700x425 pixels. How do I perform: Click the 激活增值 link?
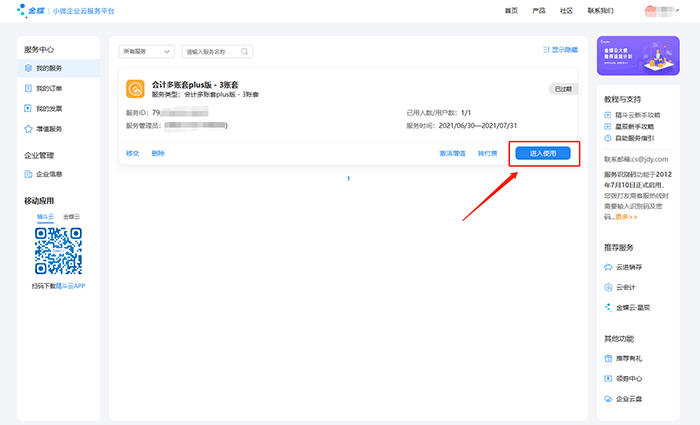(x=452, y=153)
